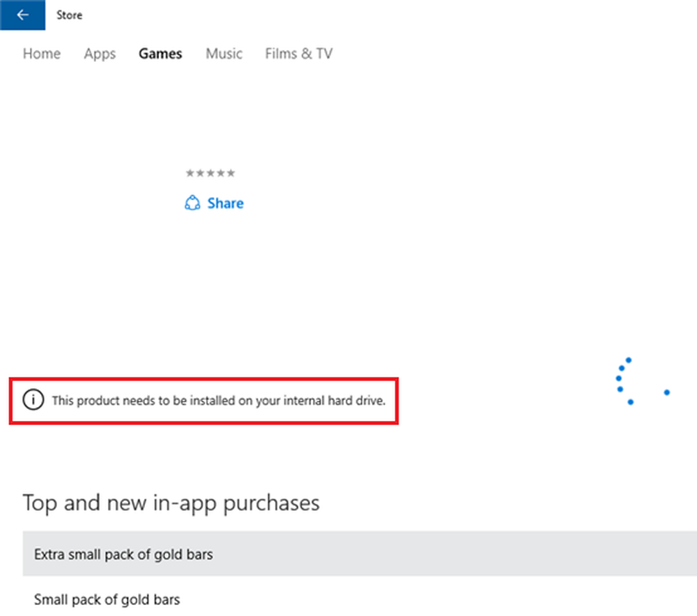Select the Games tab

click(160, 54)
